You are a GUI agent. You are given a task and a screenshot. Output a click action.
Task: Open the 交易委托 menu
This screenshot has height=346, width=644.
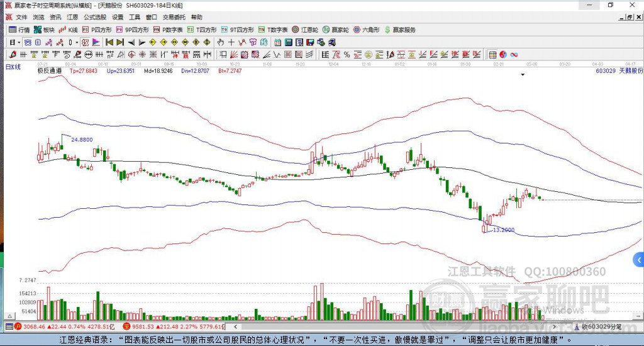174,17
